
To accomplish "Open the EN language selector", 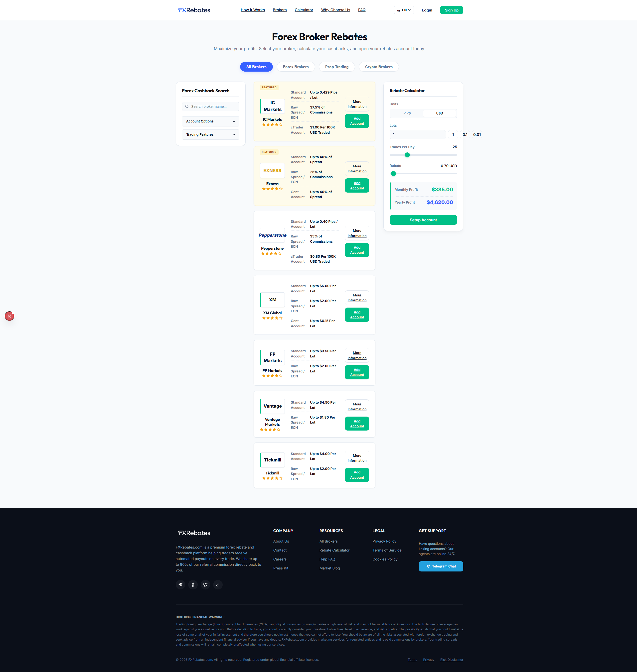I will 404,10.
